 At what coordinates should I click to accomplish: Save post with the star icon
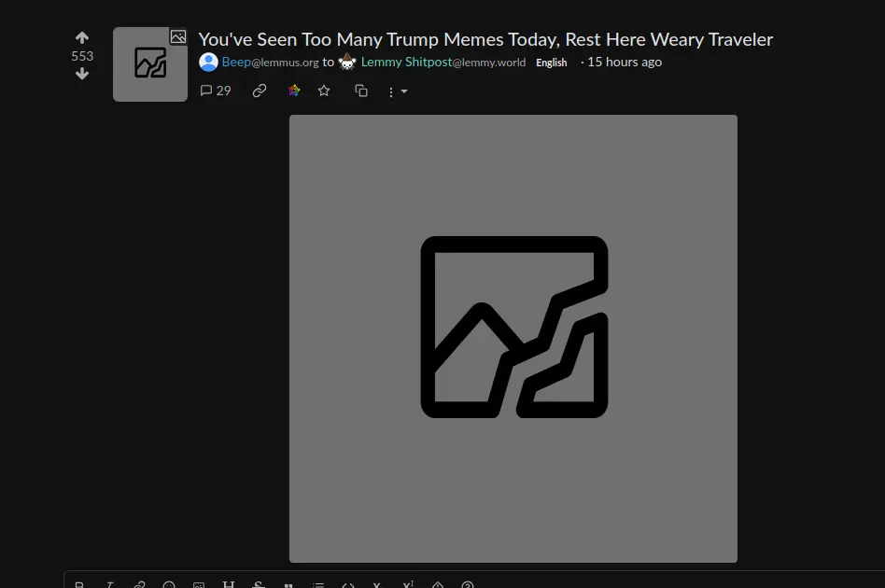324,91
